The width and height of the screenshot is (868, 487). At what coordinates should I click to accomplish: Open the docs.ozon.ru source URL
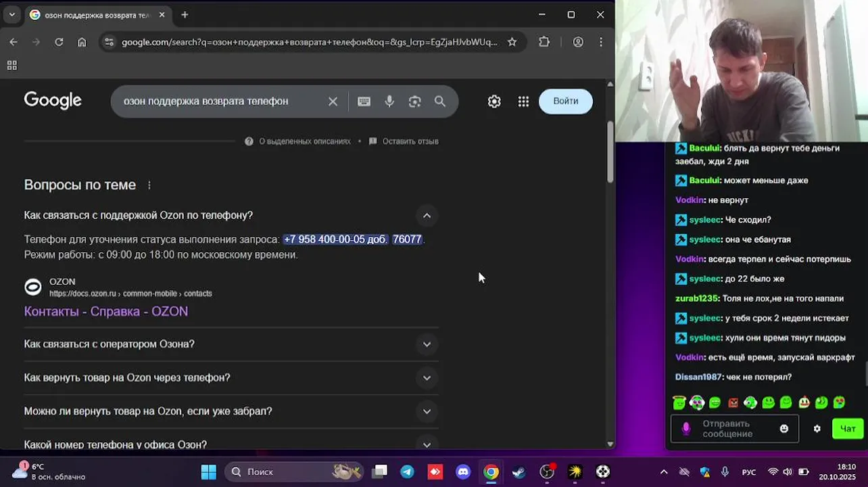tap(130, 294)
